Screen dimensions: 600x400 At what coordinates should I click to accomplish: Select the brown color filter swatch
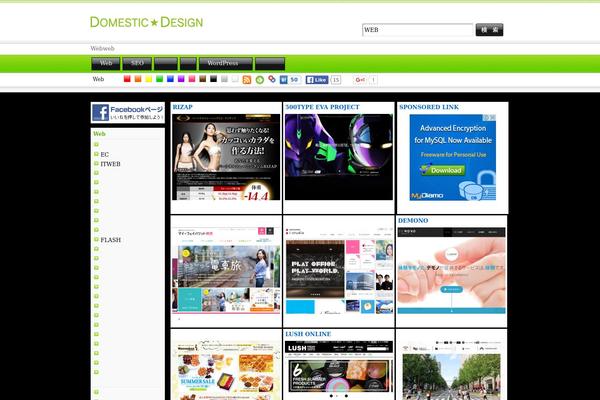202,79
